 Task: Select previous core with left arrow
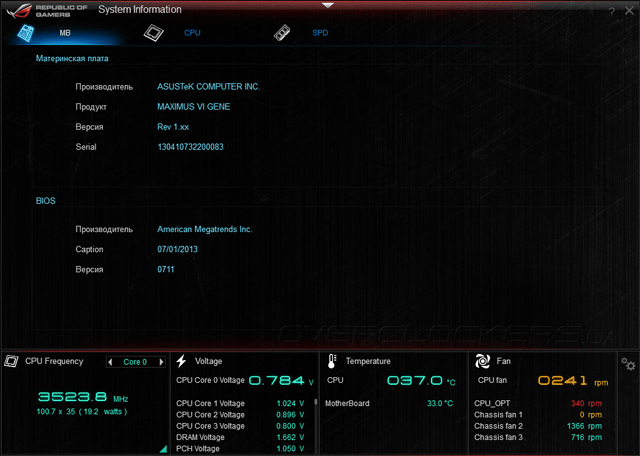tap(110, 362)
